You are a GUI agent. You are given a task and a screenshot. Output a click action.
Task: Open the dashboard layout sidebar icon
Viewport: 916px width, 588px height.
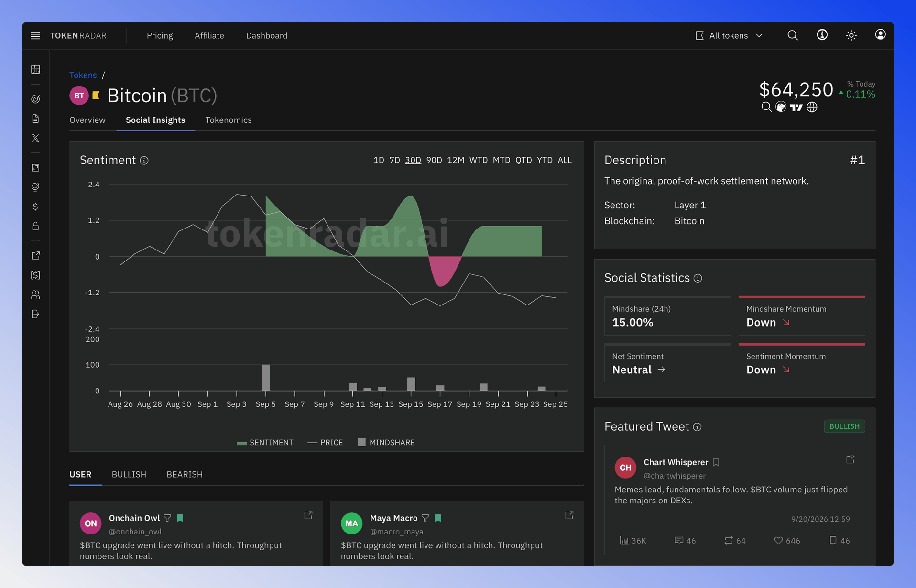35,69
